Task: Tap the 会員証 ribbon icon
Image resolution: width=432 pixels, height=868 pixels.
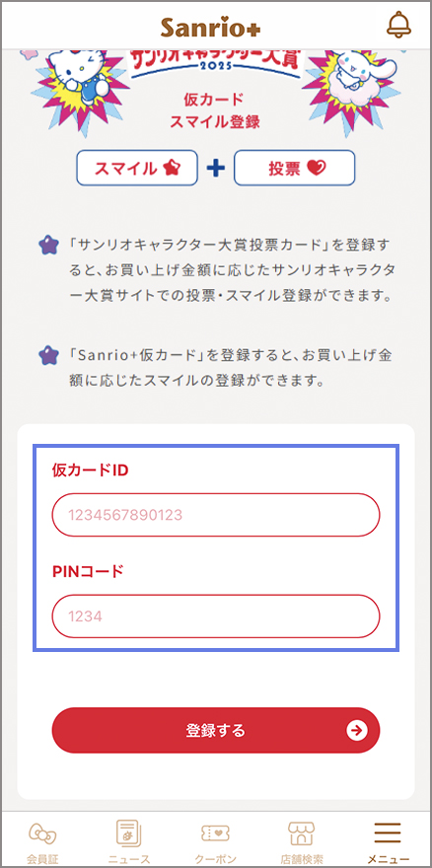Action: [x=42, y=833]
